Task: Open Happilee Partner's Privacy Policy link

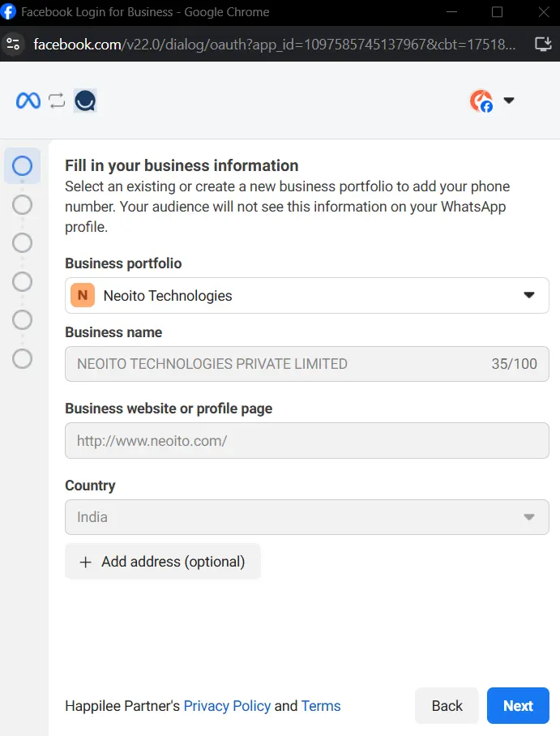Action: pos(227,705)
